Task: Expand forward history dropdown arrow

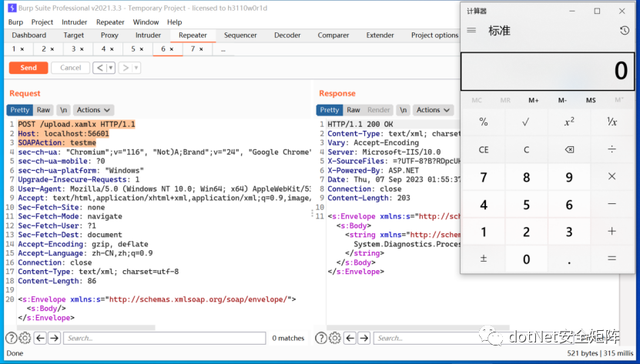Action: [136, 68]
